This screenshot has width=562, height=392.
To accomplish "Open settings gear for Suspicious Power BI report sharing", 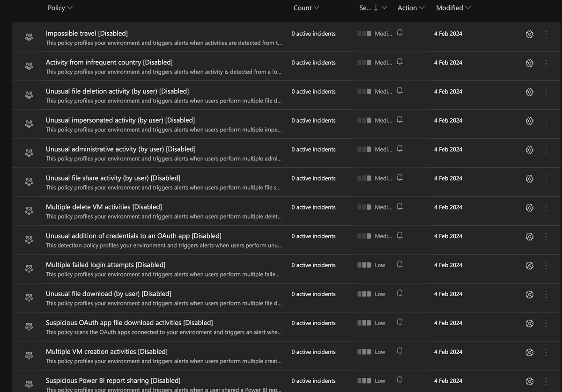I will pos(530,382).
